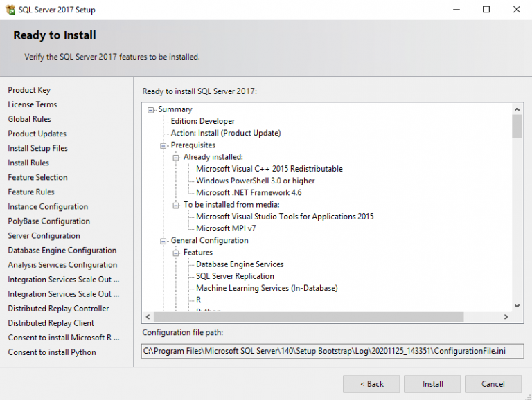Click the vertical scrollbar down arrow
532x400 pixels.
pos(517,306)
